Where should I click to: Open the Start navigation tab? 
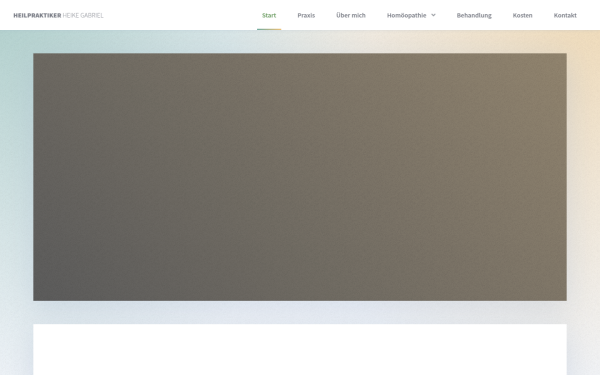pos(269,15)
